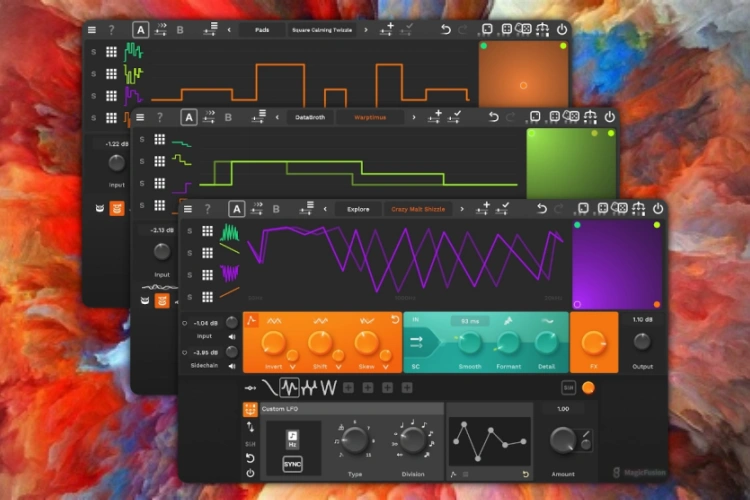This screenshot has height=500, width=750.
Task: Go to previous preset in Crazy Malt Shizzle window
Action: pyautogui.click(x=325, y=209)
